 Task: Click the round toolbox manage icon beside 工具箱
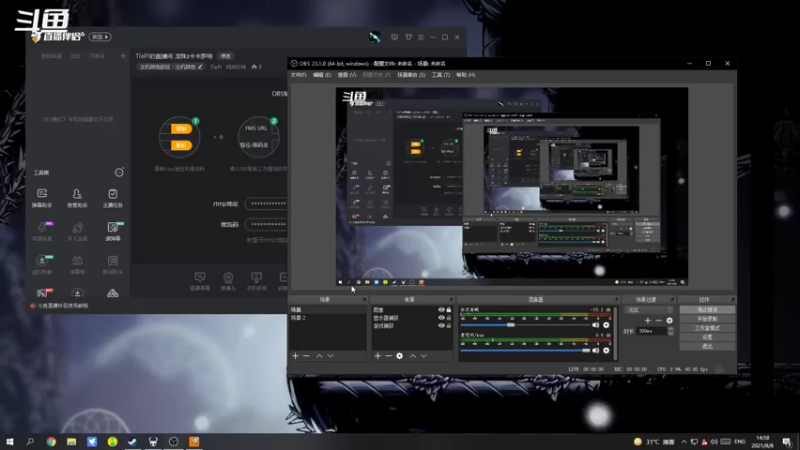[x=119, y=172]
